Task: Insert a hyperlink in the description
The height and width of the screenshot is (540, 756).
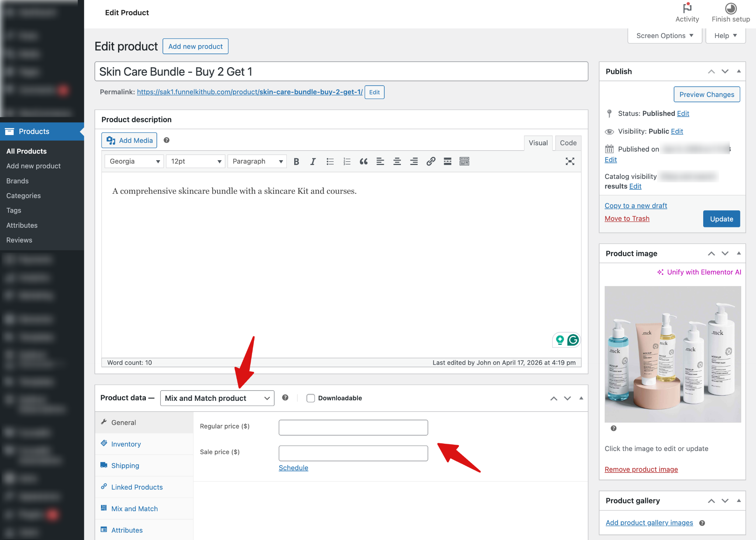Action: [x=430, y=161]
